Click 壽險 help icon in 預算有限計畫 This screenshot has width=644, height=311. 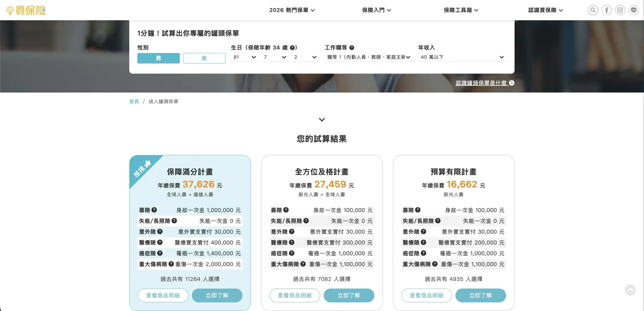tap(418, 210)
